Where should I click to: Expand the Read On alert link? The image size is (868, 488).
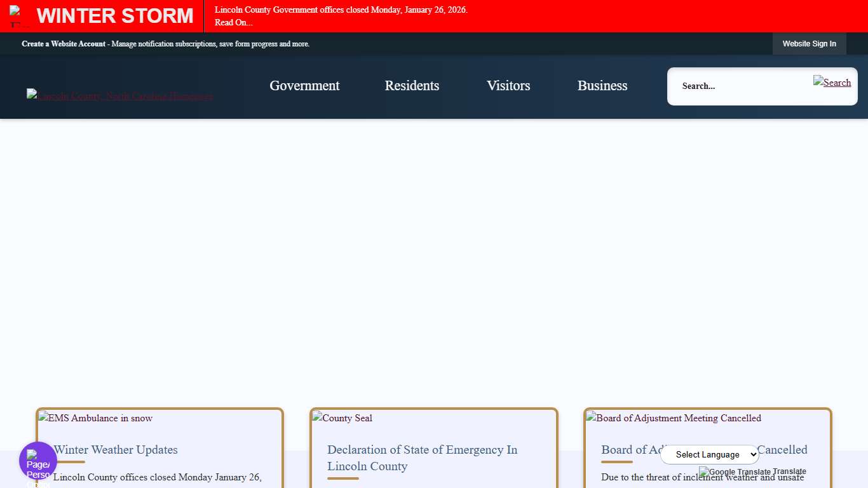(233, 22)
